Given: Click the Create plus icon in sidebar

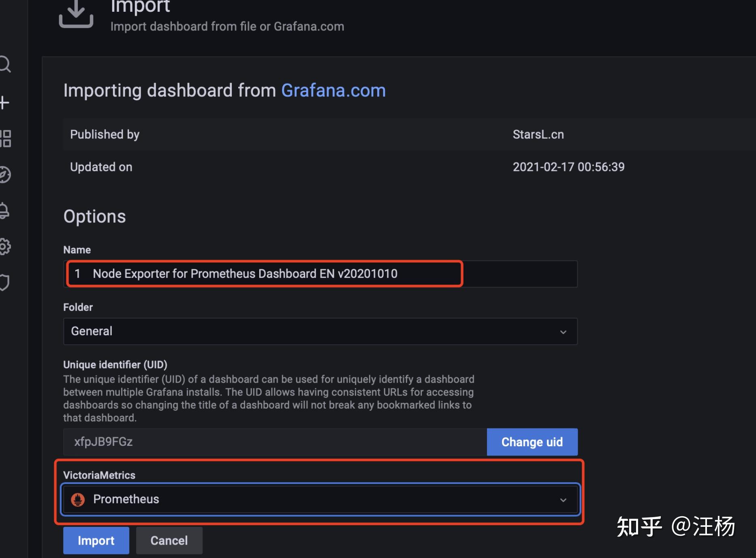Looking at the screenshot, I should tap(4, 103).
